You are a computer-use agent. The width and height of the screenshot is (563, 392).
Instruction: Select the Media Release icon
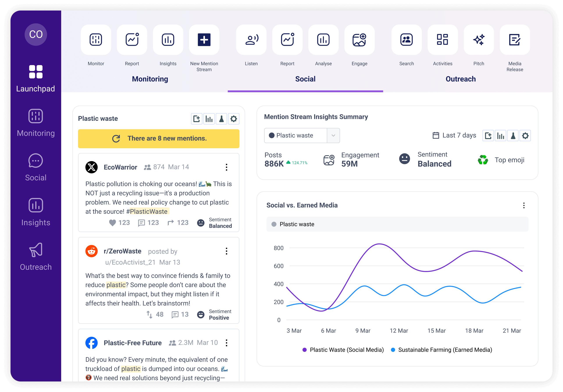515,39
